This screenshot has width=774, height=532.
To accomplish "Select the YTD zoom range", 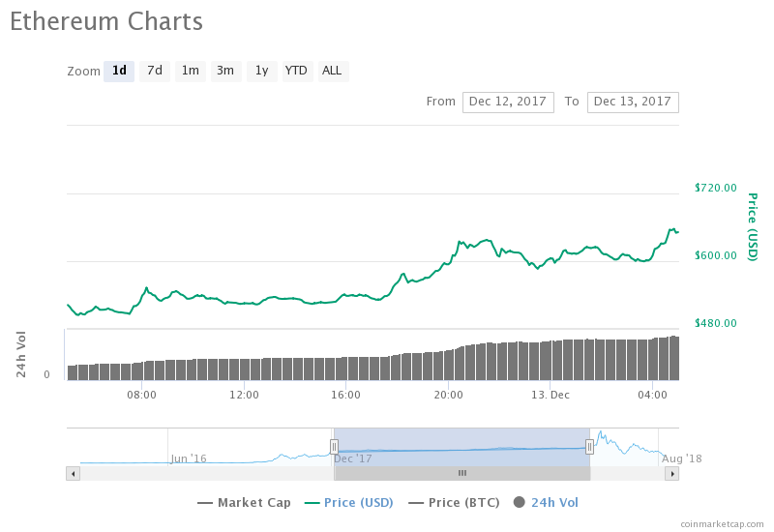I will coord(296,71).
